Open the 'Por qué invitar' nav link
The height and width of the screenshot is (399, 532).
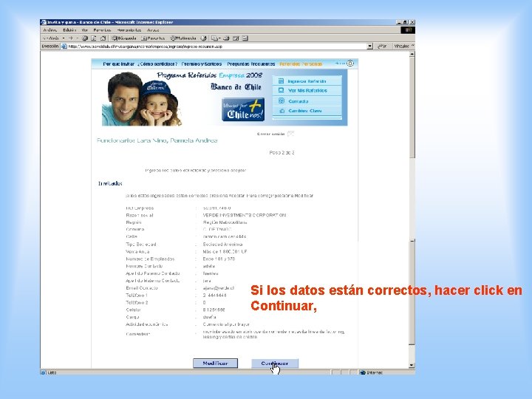119,64
